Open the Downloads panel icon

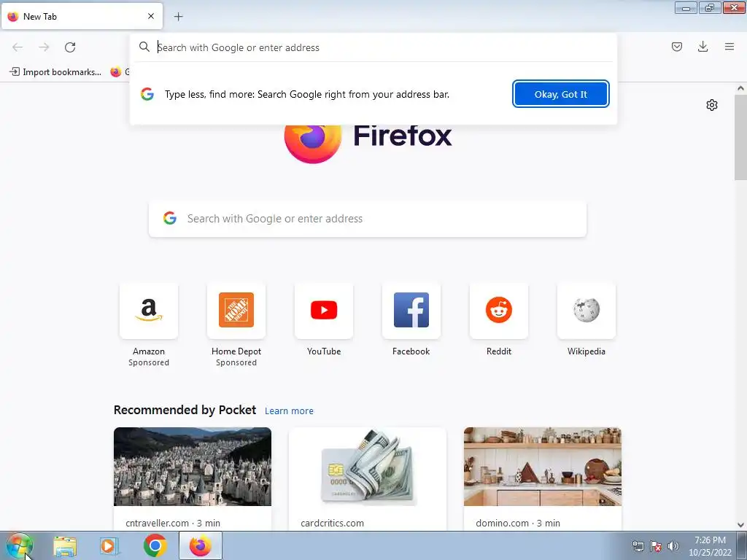[x=703, y=47]
